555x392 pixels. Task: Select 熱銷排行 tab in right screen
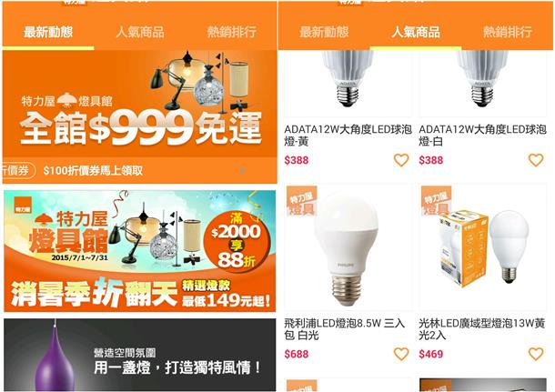click(x=508, y=32)
